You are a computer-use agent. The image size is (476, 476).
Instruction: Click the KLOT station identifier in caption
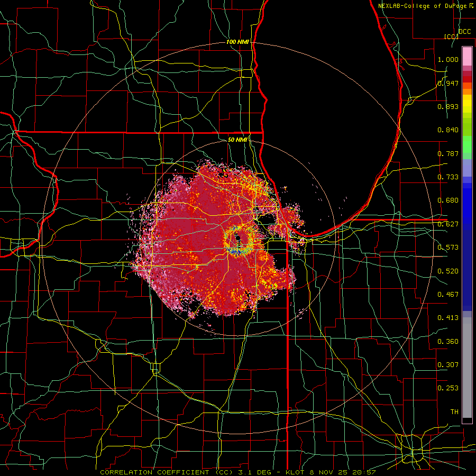pos(296,472)
